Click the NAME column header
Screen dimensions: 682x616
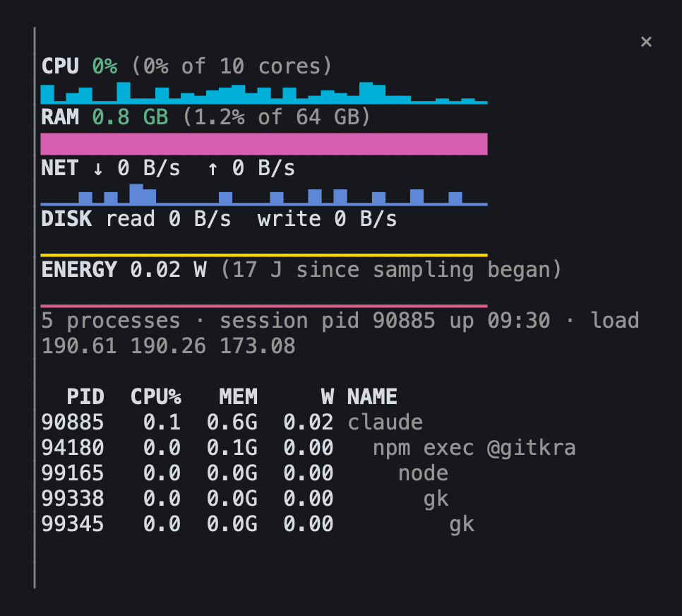(372, 397)
